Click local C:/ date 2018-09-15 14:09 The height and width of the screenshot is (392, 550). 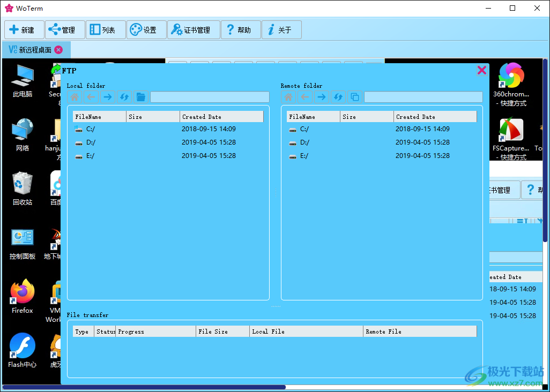209,129
